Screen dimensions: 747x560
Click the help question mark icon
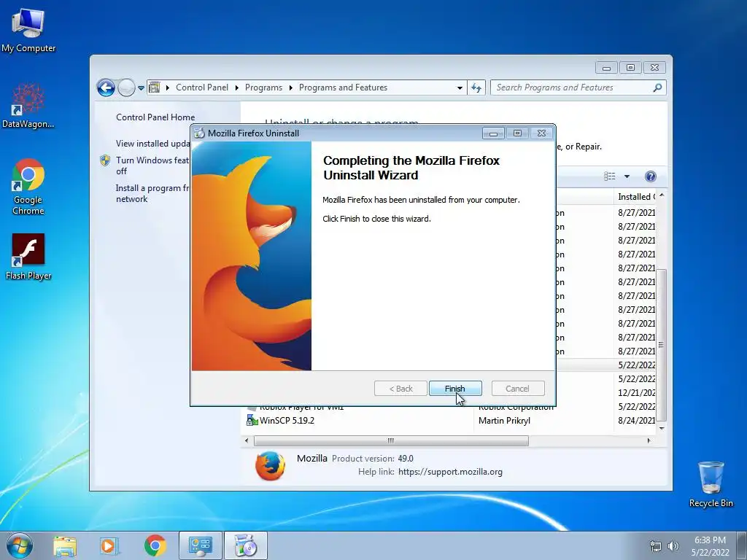[x=650, y=176]
